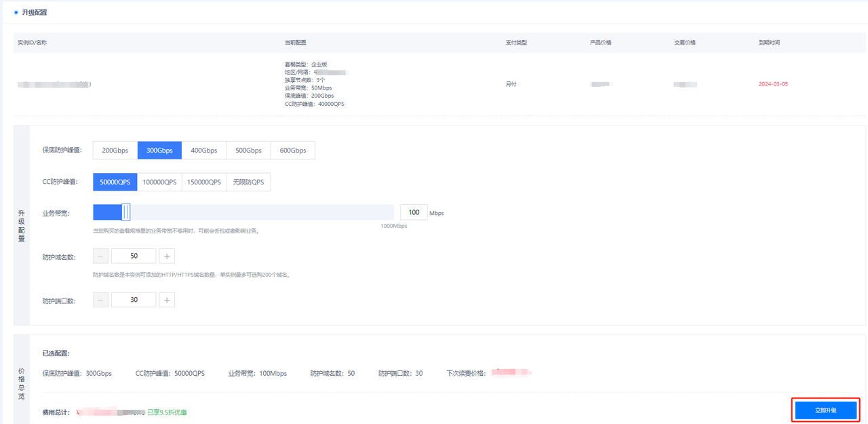Click the protected port count field
Image resolution: width=868 pixels, height=424 pixels.
(134, 300)
